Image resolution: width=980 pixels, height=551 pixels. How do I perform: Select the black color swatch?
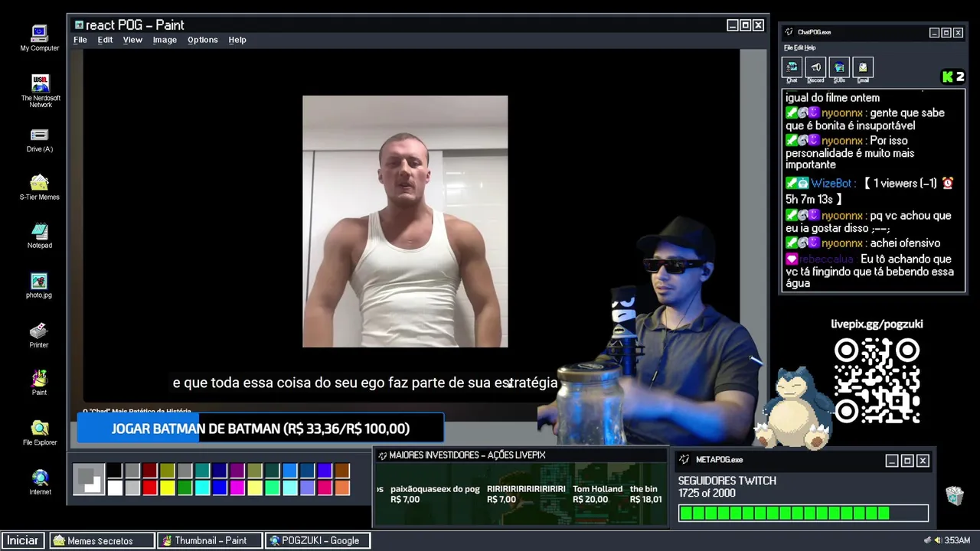[x=115, y=471]
